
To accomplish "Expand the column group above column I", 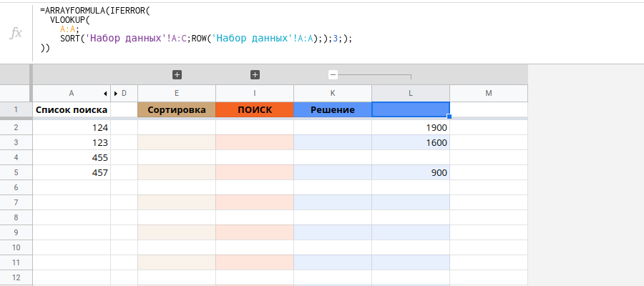I will pos(255,74).
